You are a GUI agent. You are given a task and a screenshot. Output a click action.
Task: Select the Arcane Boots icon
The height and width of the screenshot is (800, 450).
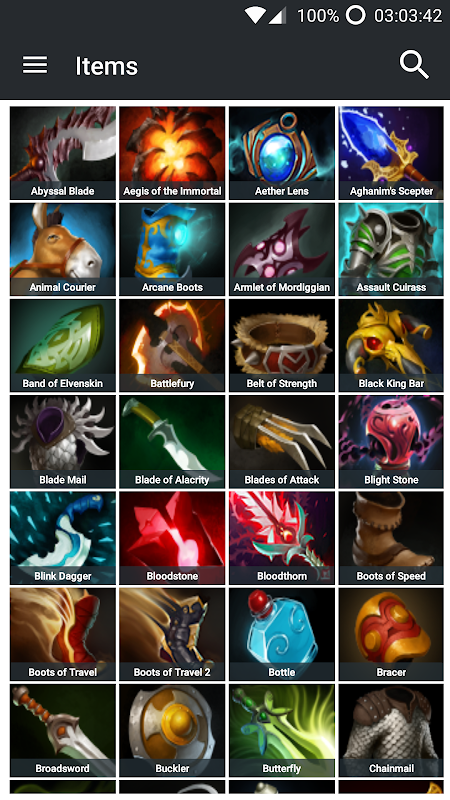coord(172,249)
